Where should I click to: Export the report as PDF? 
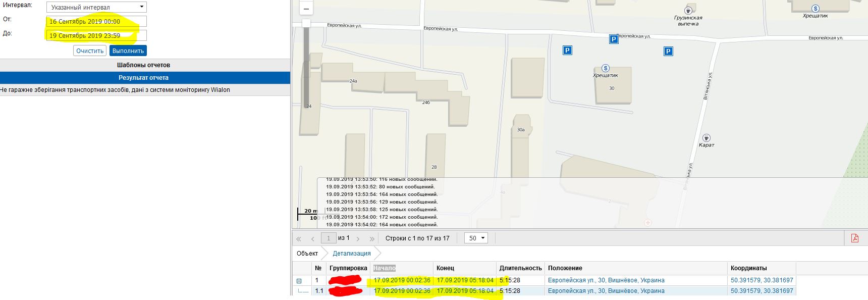(854, 238)
